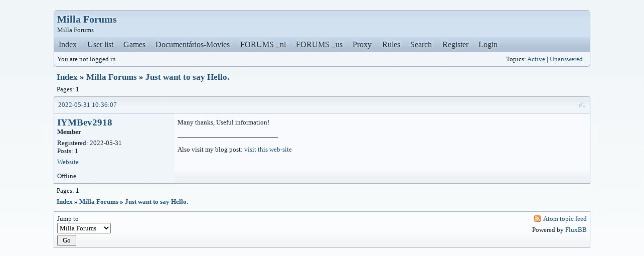Open the Atom topic feed link
644x256 pixels.
[565, 219]
